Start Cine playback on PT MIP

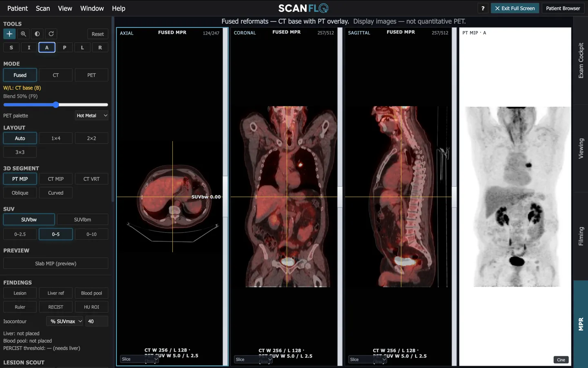(x=561, y=360)
